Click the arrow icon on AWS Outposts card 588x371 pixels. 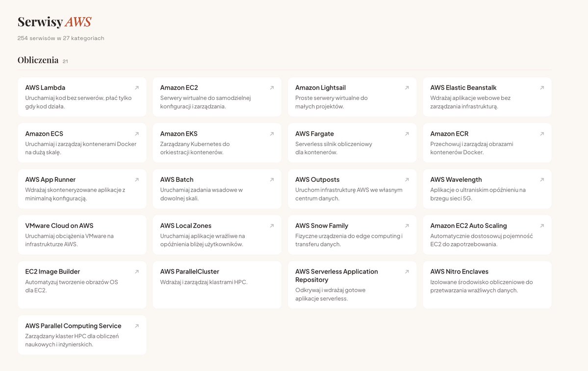(x=407, y=180)
